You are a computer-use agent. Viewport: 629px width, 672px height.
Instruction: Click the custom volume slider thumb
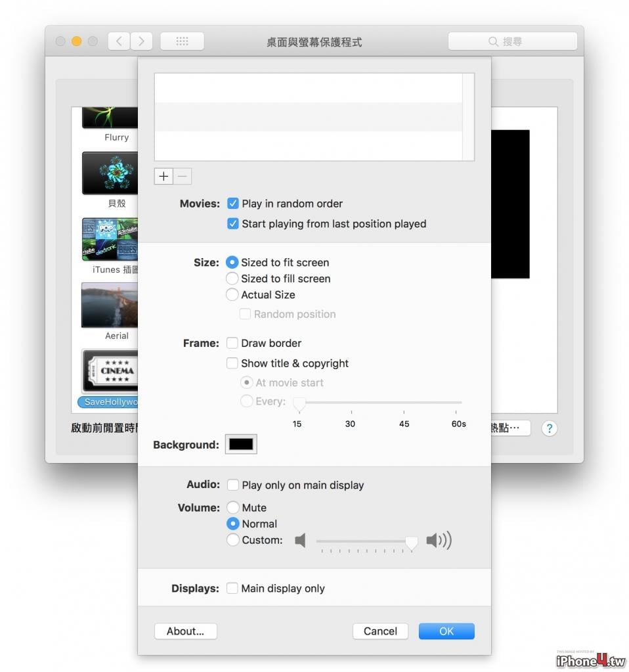click(x=411, y=542)
